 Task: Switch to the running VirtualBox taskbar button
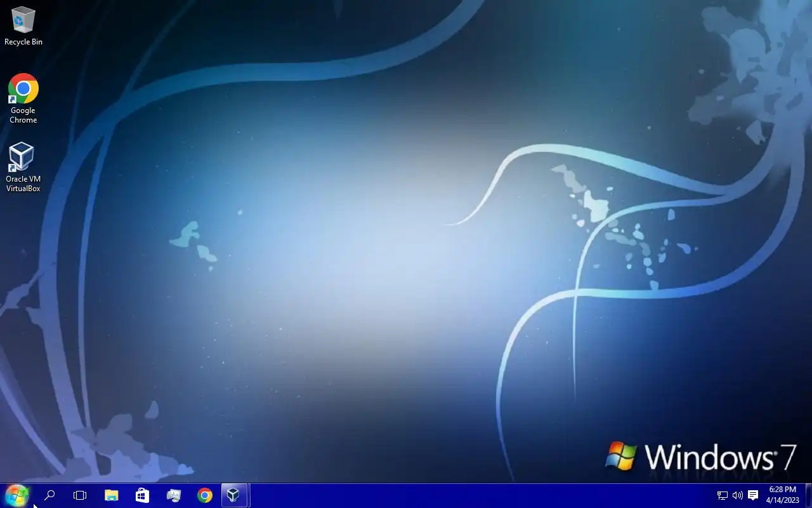tap(234, 495)
